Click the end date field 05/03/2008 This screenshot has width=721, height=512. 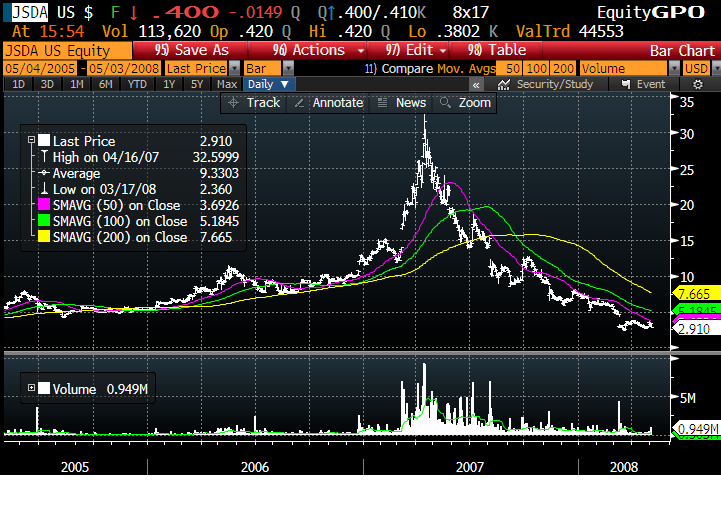124,69
